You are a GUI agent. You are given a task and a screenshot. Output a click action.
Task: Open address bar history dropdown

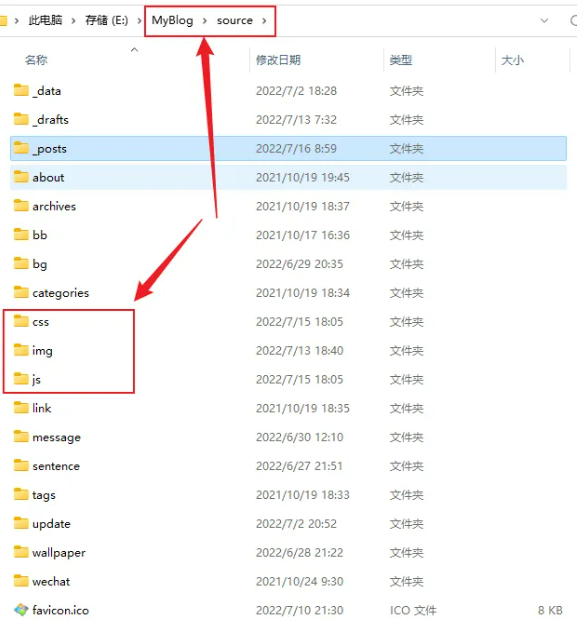[x=545, y=21]
